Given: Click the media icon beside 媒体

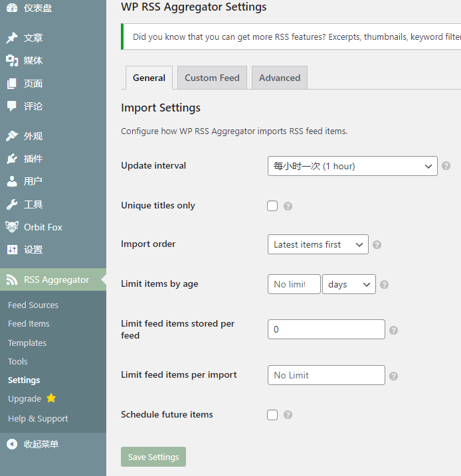Looking at the screenshot, I should (12, 60).
